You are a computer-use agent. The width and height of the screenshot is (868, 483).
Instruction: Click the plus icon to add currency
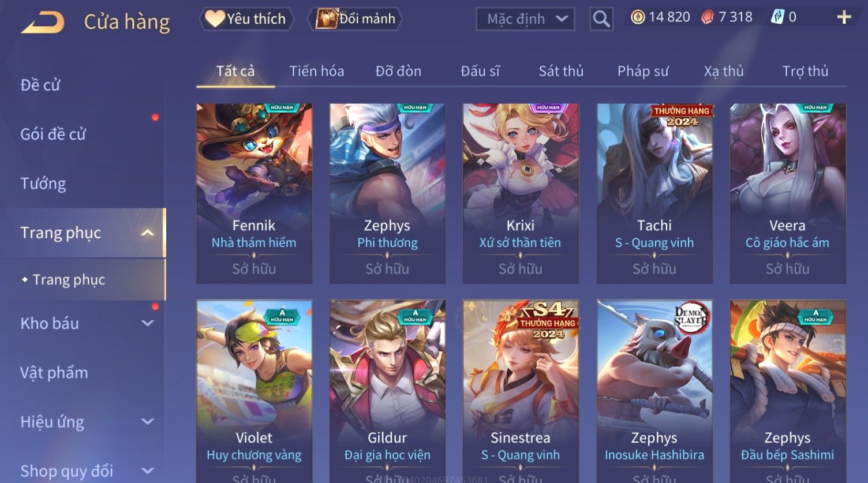[x=844, y=17]
